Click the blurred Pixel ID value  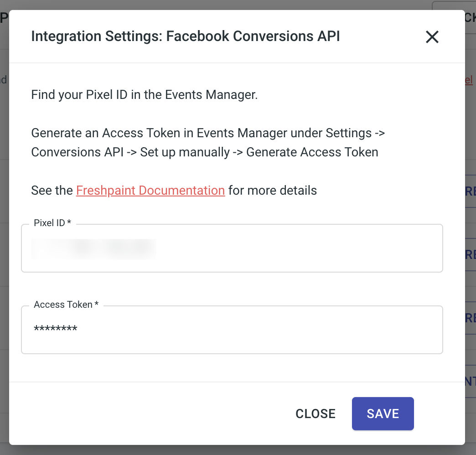(x=94, y=249)
